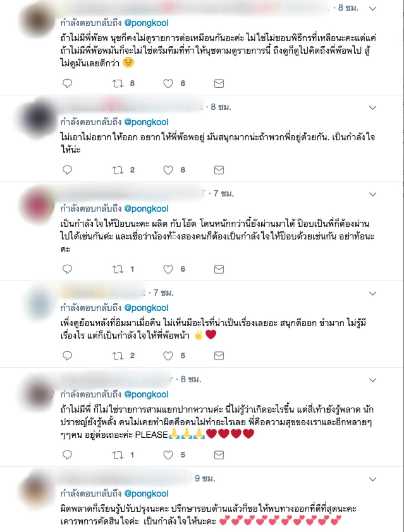This screenshot has width=404, height=532.
Task: Reply to the fifth tweet with PLEASE text
Action: pyautogui.click(x=67, y=455)
